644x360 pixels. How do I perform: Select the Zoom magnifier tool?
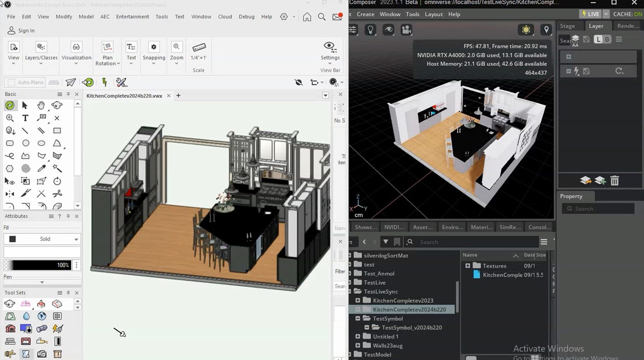tap(10, 118)
